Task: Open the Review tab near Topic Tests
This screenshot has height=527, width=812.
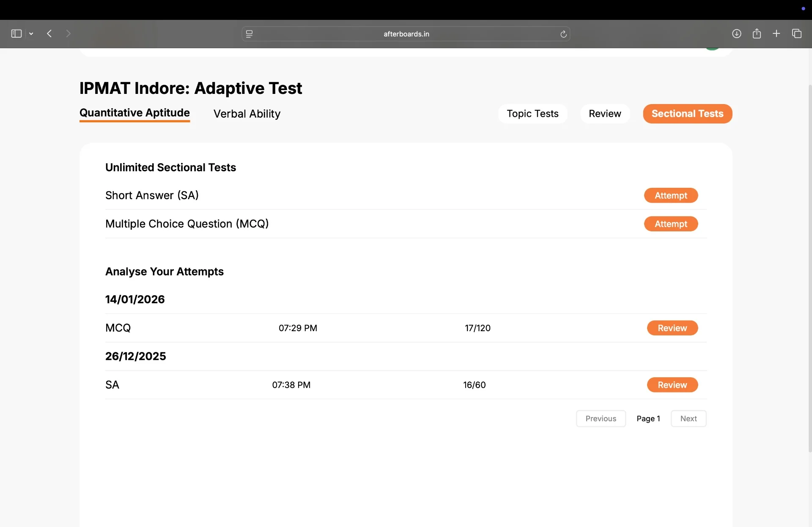Action: 605,114
